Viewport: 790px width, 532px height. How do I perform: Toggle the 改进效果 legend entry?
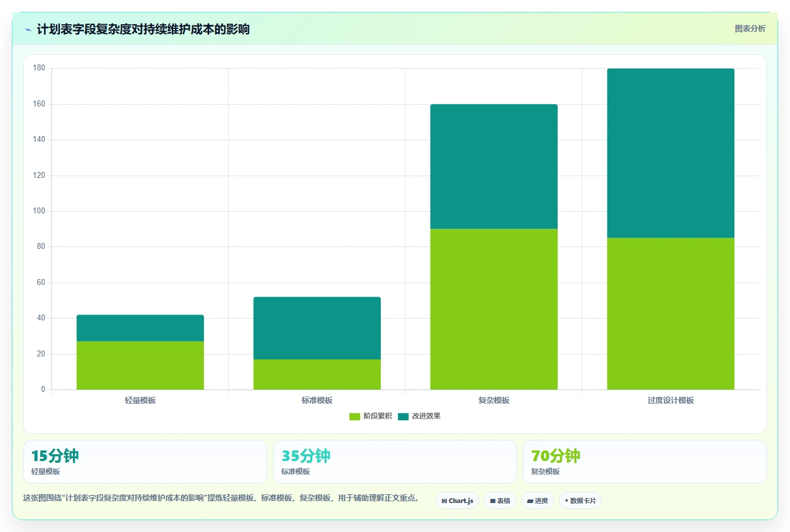pos(419,416)
